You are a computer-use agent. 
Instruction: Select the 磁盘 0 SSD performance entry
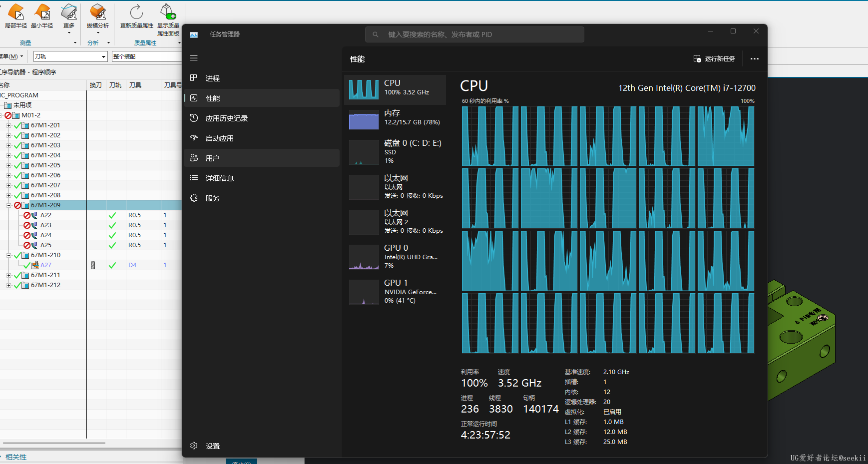[395, 151]
